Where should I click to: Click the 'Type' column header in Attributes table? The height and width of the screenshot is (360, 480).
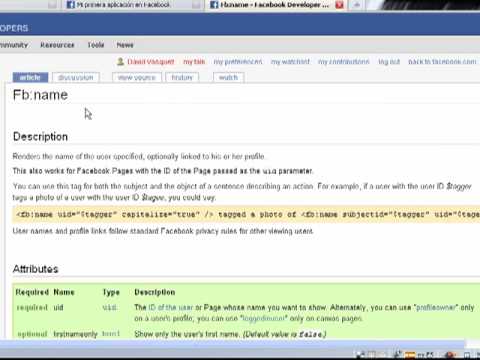(111, 292)
